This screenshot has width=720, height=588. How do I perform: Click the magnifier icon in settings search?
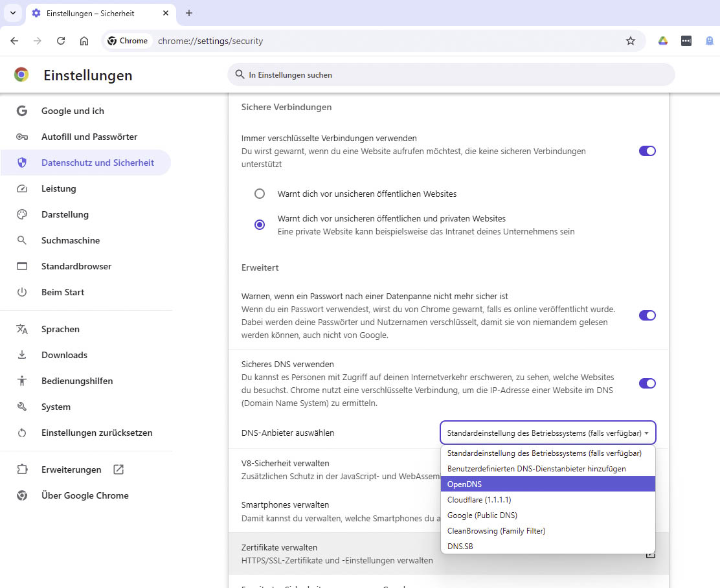coord(240,74)
